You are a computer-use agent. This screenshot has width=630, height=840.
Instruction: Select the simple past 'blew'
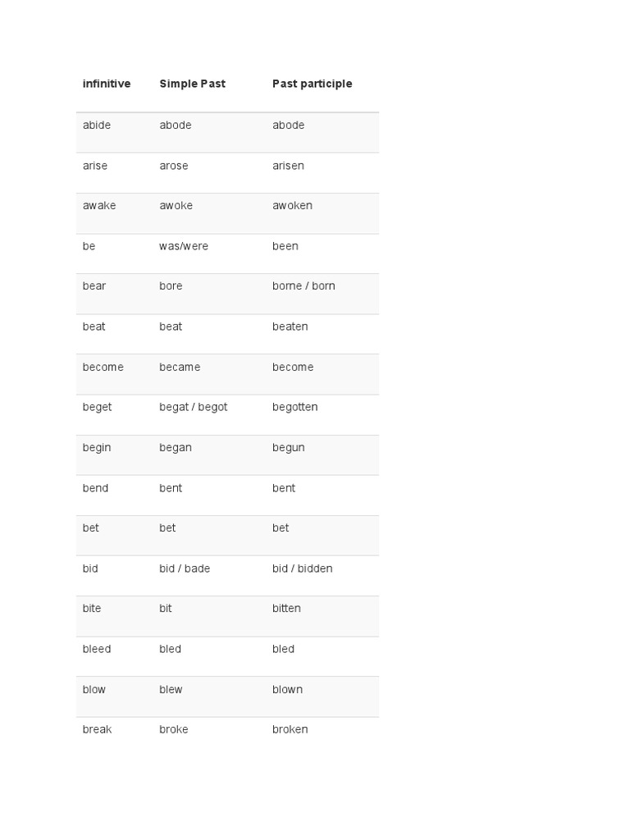171,690
